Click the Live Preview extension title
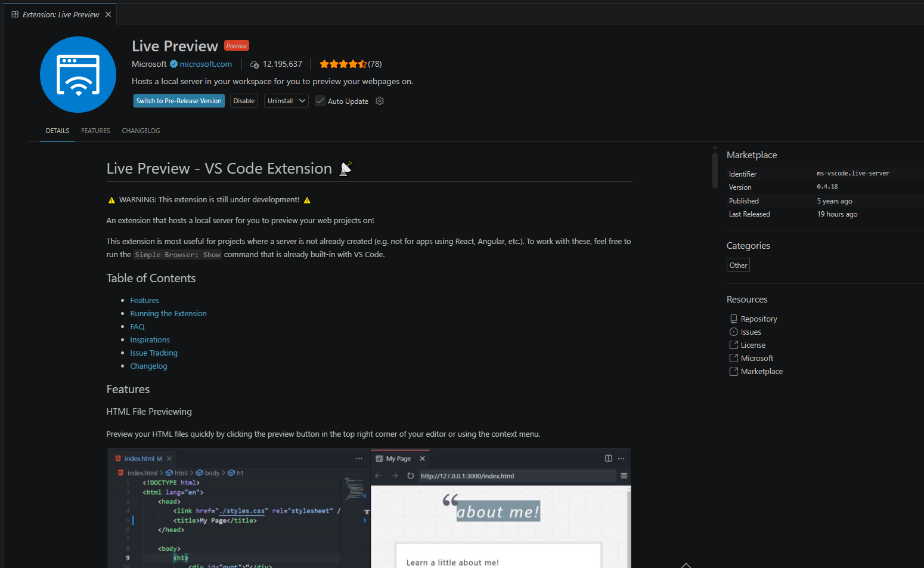 (175, 46)
